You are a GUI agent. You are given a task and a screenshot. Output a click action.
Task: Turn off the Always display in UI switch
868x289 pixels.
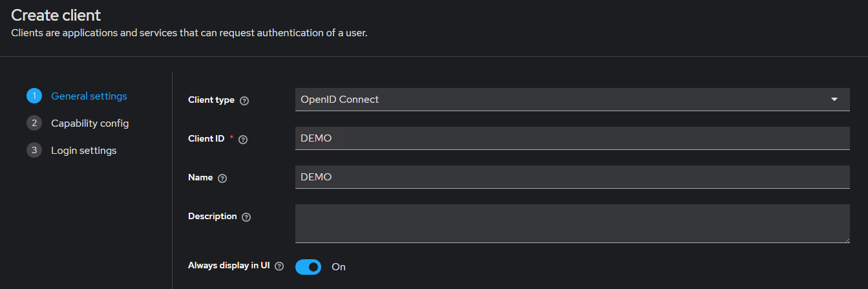tap(308, 267)
